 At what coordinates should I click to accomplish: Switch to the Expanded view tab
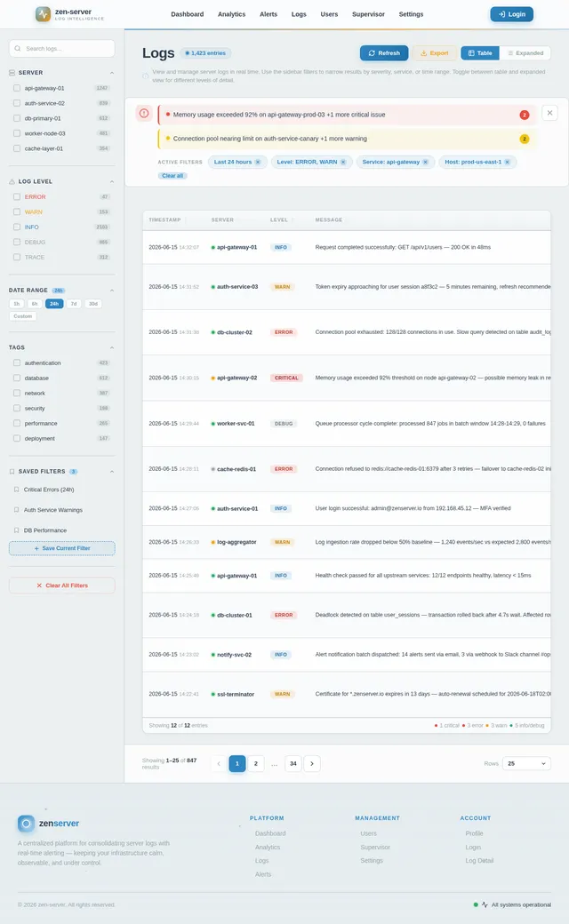tap(525, 53)
